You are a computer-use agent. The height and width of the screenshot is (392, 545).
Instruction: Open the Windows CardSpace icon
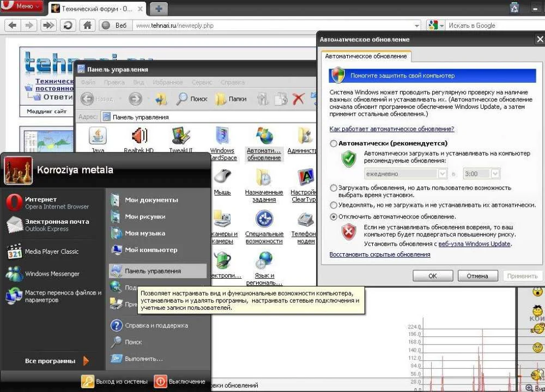point(222,144)
